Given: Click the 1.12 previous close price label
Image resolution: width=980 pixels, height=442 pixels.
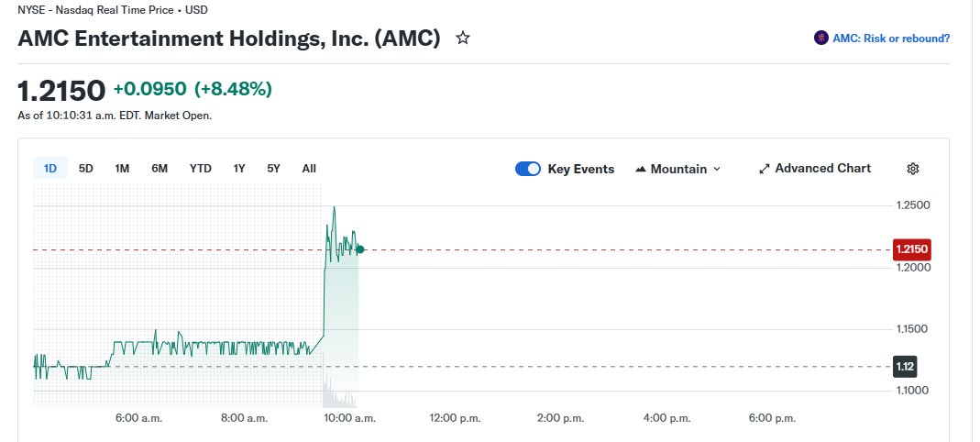Looking at the screenshot, I should click(x=905, y=367).
